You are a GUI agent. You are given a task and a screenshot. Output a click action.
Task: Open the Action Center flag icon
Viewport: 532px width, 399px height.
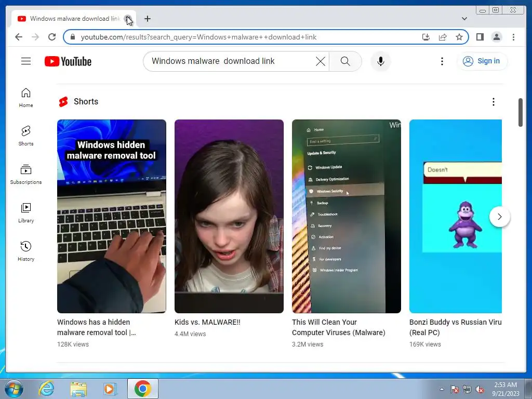tap(454, 390)
